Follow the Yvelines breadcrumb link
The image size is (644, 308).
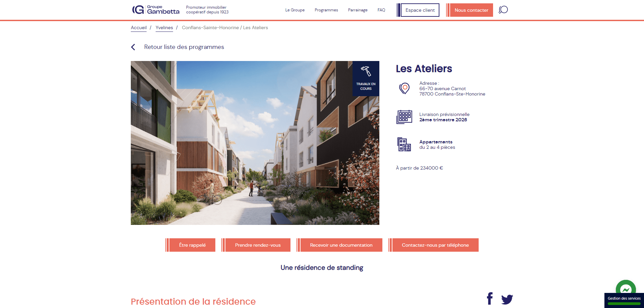pyautogui.click(x=164, y=28)
